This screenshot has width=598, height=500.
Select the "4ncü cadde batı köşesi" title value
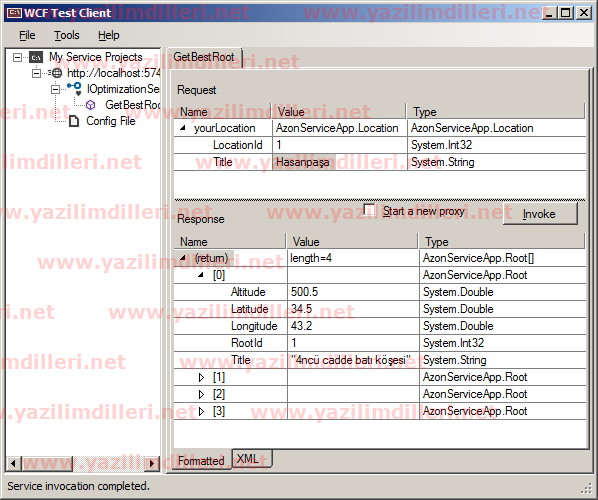coord(353,360)
